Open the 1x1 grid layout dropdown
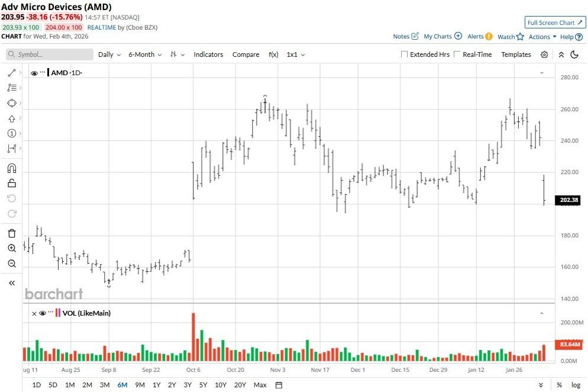Viewport: 588px width, 392px height. click(x=296, y=54)
